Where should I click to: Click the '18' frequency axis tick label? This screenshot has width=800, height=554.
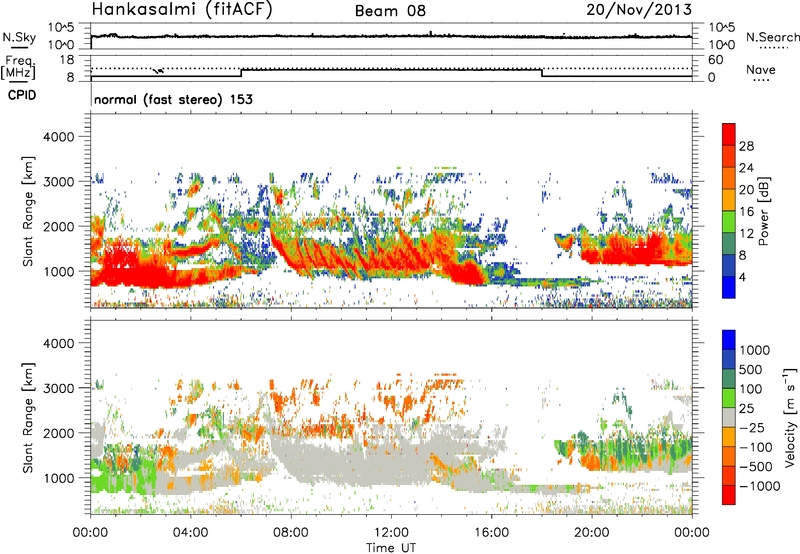coord(67,60)
